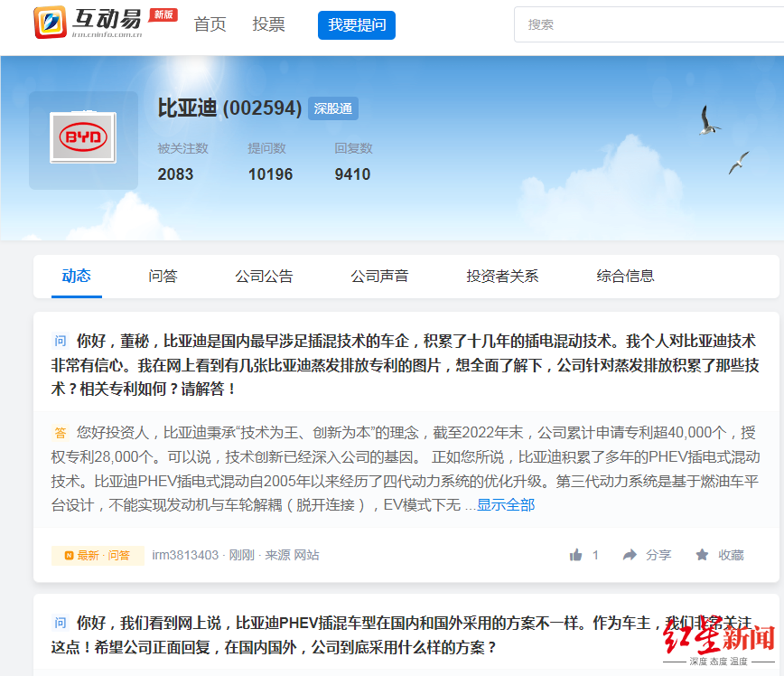Click the 我要提问 button

(x=357, y=25)
